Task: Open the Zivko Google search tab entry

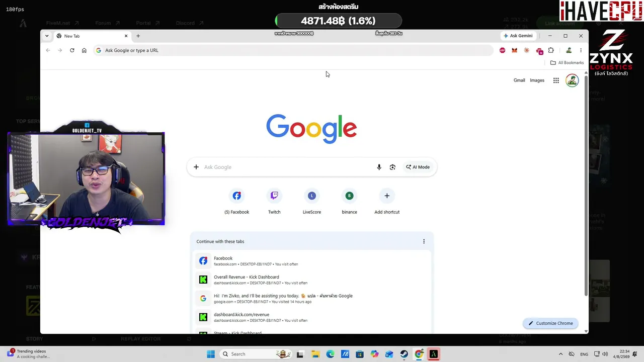Action: point(312,298)
